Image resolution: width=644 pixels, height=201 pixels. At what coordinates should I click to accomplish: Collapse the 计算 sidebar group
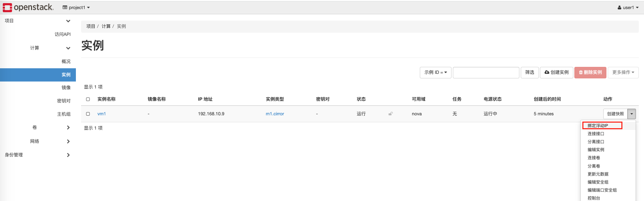[50, 48]
